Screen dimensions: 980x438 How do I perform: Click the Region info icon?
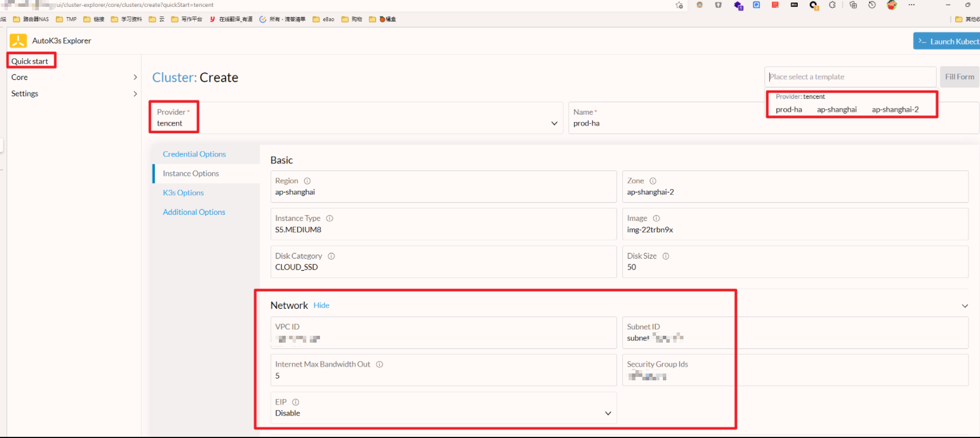point(307,181)
